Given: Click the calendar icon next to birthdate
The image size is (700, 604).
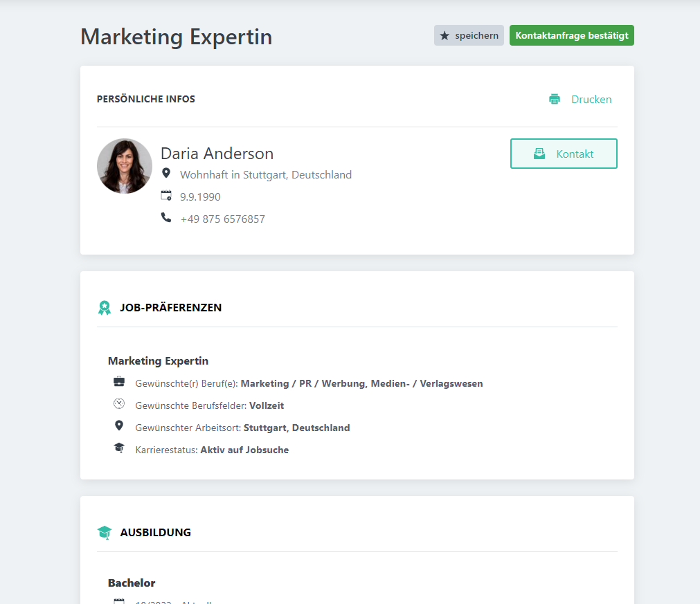Looking at the screenshot, I should coord(166,196).
